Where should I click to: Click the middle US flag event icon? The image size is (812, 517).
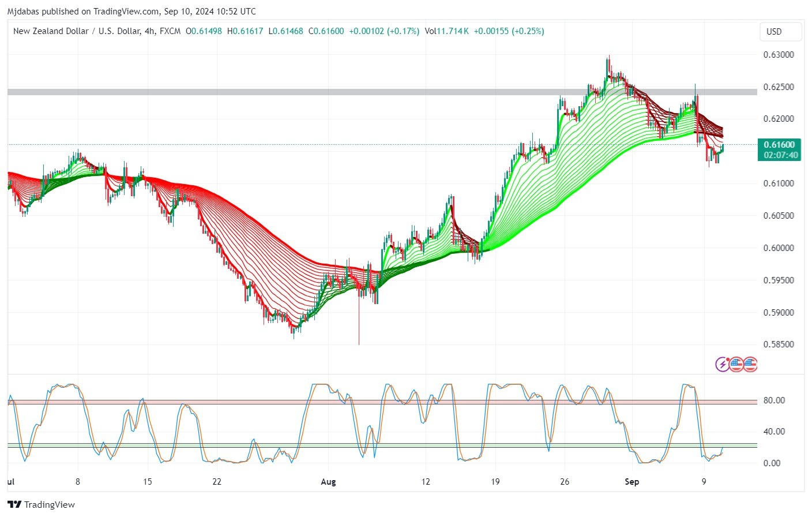[736, 364]
